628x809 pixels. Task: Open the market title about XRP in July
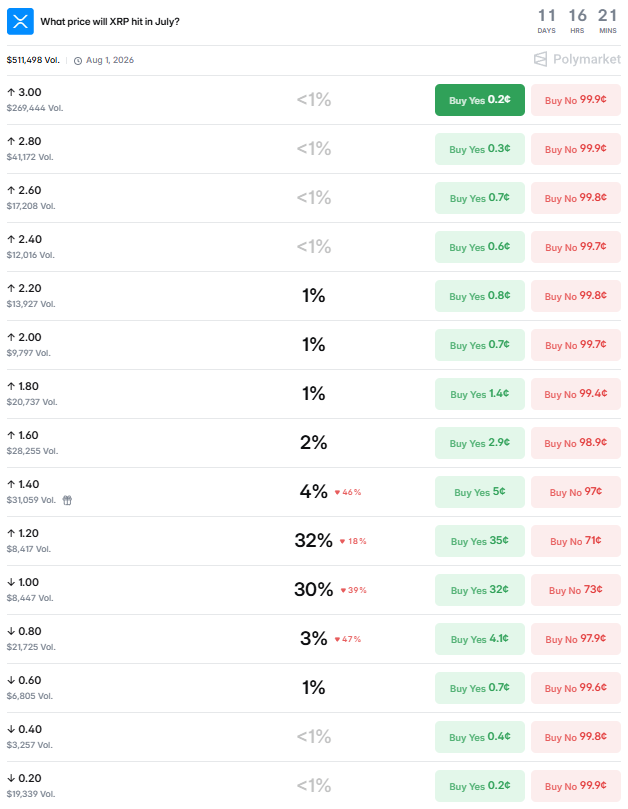tap(110, 22)
